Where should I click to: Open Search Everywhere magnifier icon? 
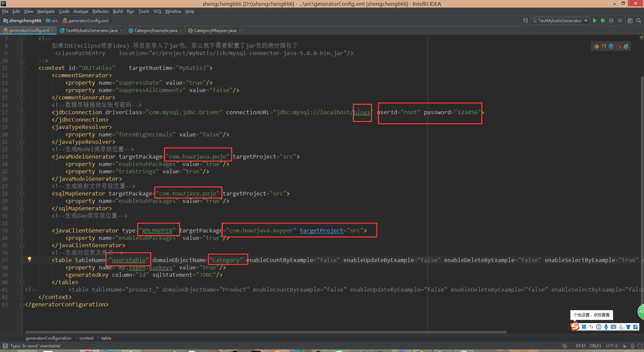(639, 20)
